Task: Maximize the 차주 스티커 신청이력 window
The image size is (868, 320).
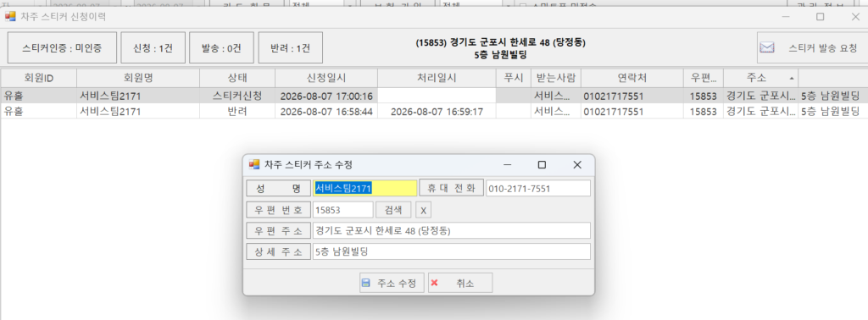Action: point(820,17)
